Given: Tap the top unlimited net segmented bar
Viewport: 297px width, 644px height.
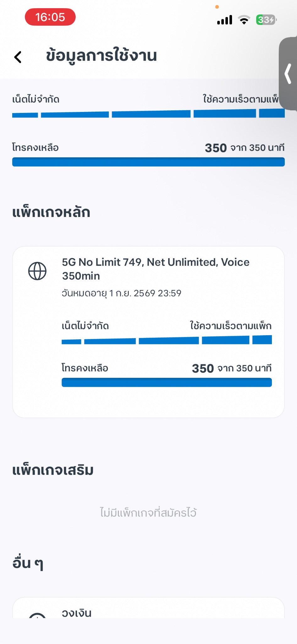Looking at the screenshot, I should click(x=148, y=114).
